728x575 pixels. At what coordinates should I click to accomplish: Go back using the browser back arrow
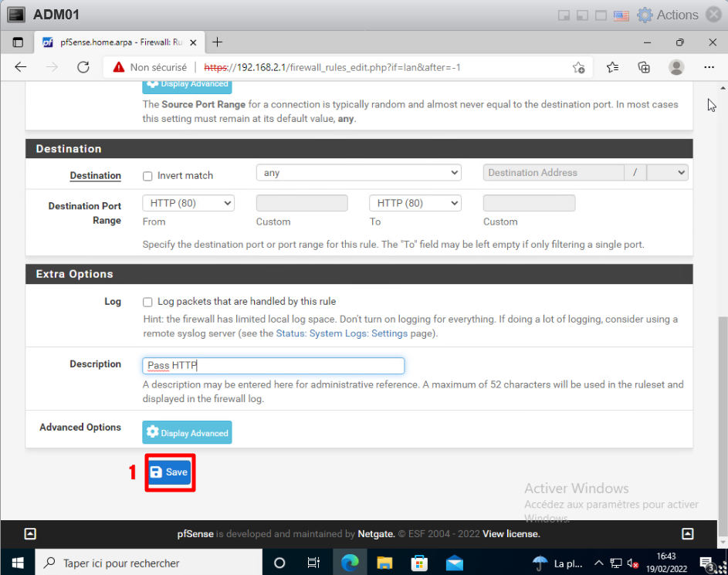[x=21, y=67]
